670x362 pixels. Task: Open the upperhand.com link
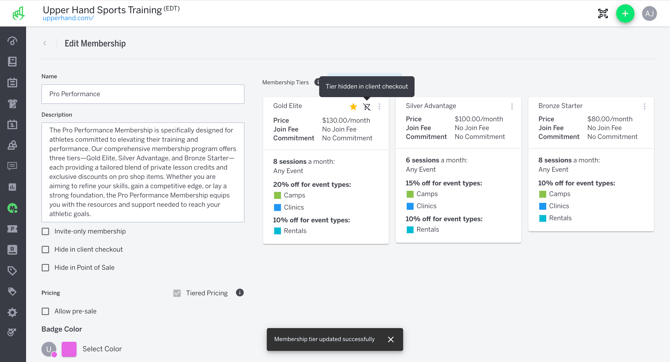point(68,18)
